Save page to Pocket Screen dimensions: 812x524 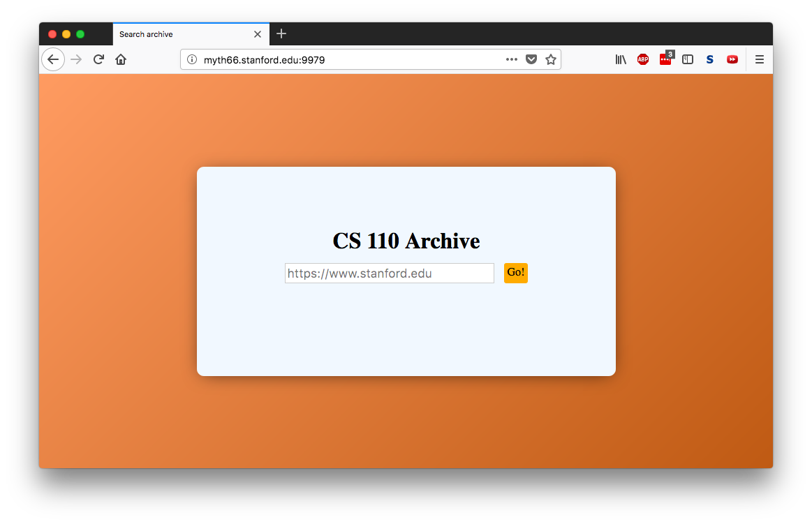[531, 59]
